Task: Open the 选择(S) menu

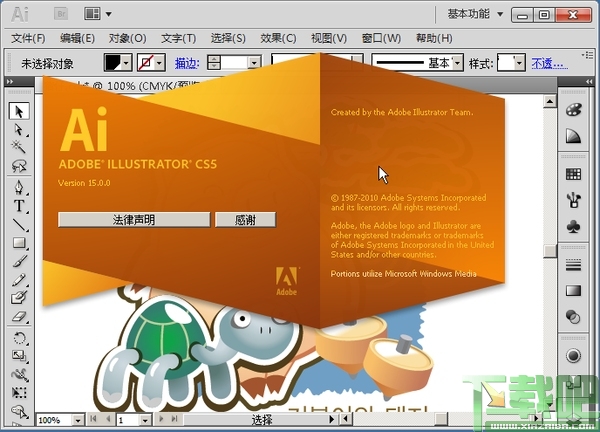Action: pyautogui.click(x=228, y=38)
